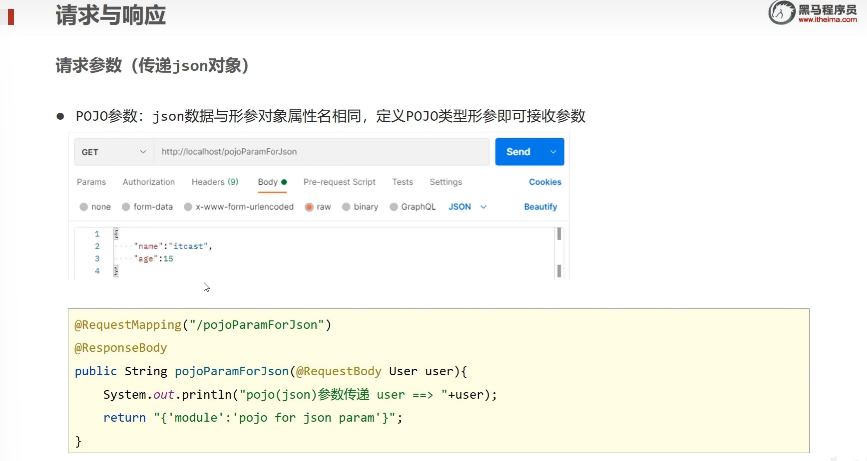867x461 pixels.
Task: Select the none body option
Action: (x=95, y=207)
